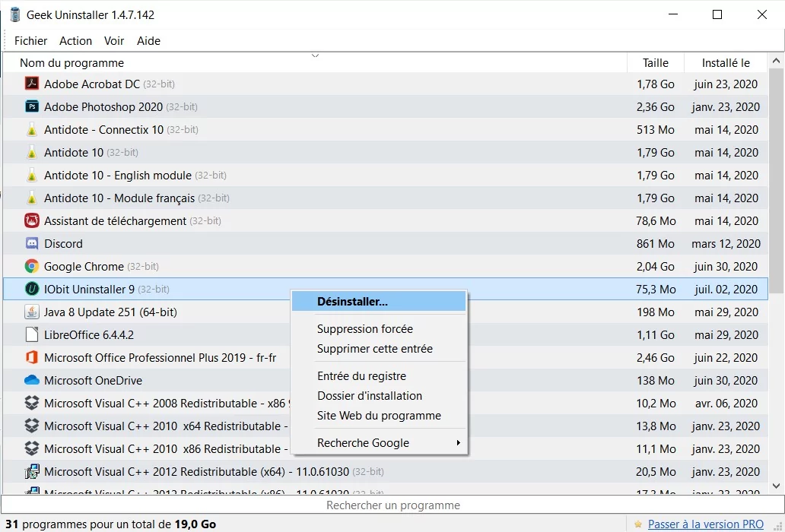Select Java 8 Update 251 (64-bit) name
Screen dimensions: 785x532
110,312
